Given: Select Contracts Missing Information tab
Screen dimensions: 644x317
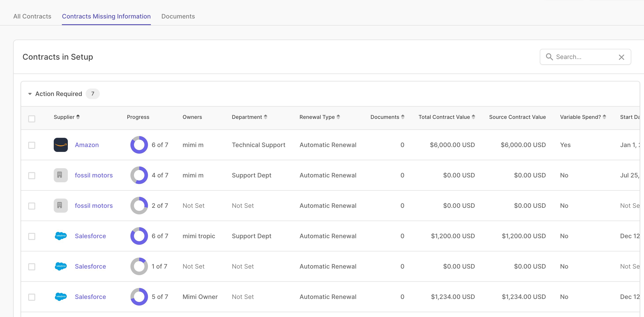Looking at the screenshot, I should (x=106, y=16).
